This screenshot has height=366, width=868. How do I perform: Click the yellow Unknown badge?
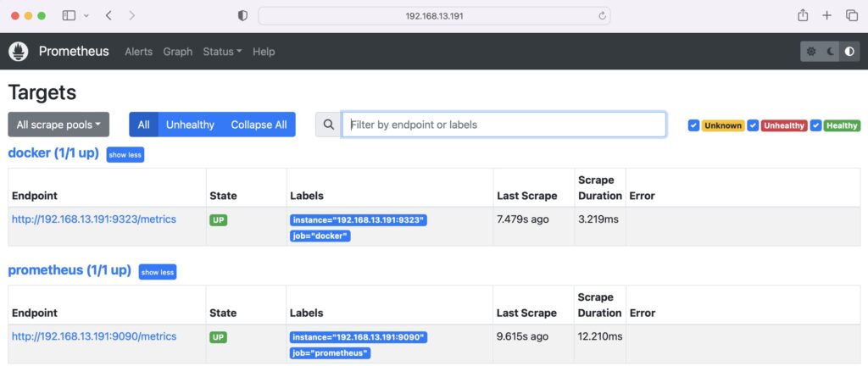[x=723, y=125]
